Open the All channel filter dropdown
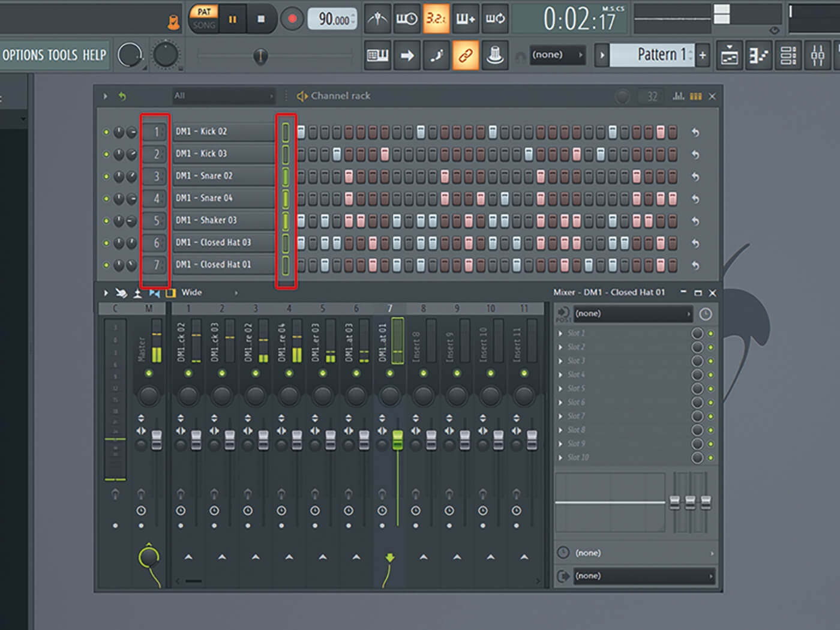The image size is (840, 630). pos(223,96)
